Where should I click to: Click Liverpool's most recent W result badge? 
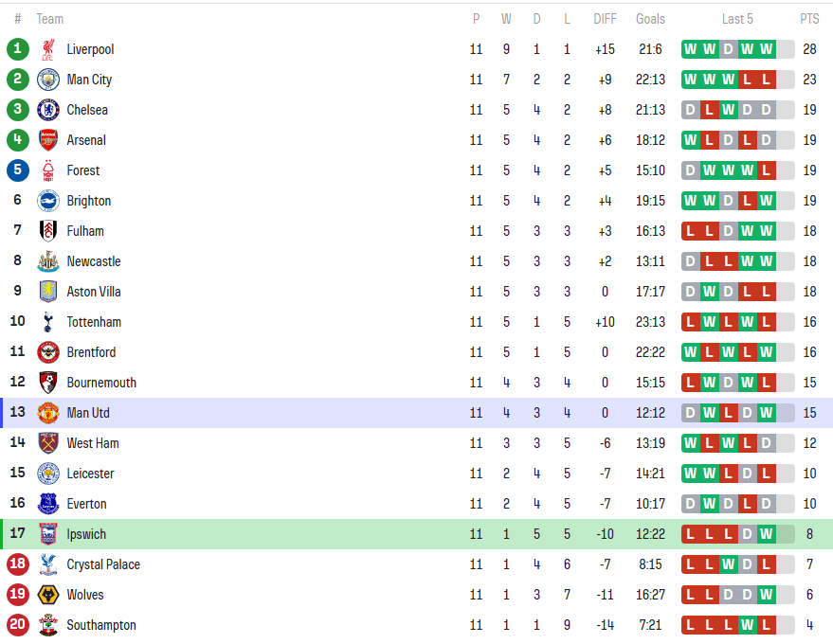766,49
